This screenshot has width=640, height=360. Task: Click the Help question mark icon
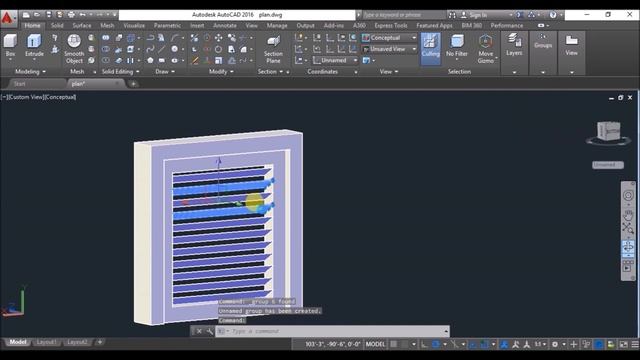[553, 15]
